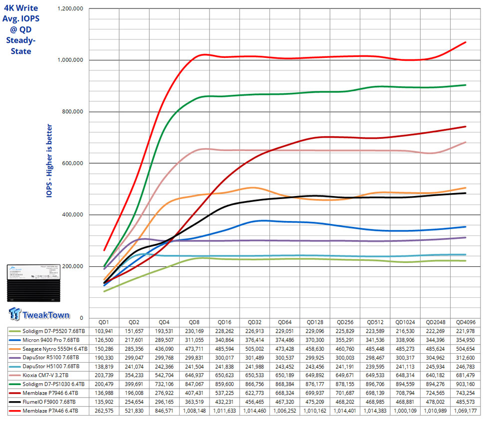Click the 246,783 cell for DapuStor H5100
The height and width of the screenshot is (448, 489).
[466, 367]
